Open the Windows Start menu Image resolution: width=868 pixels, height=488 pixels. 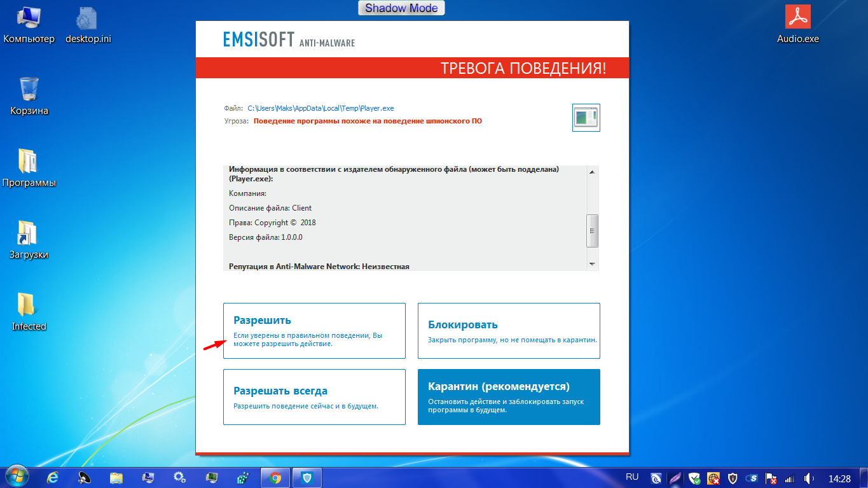click(x=17, y=477)
